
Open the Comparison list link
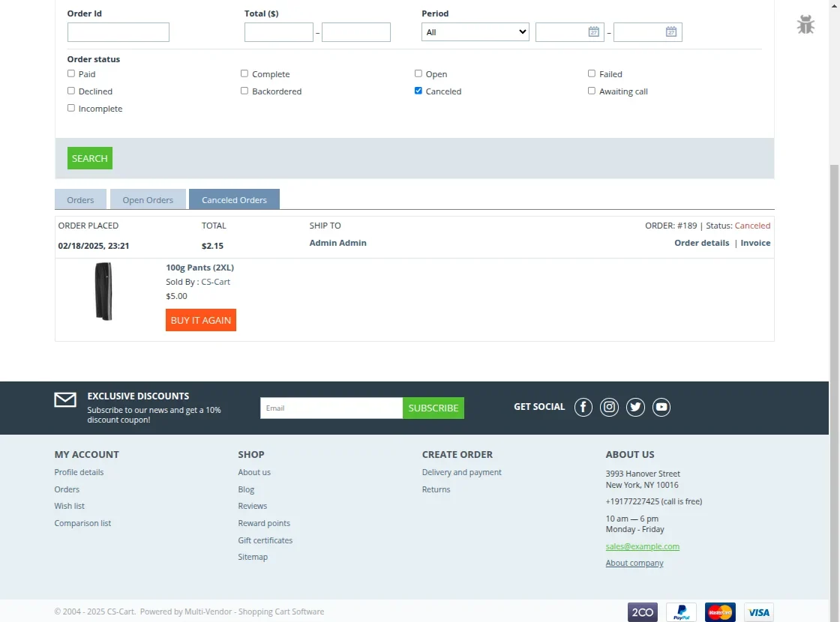click(x=82, y=523)
